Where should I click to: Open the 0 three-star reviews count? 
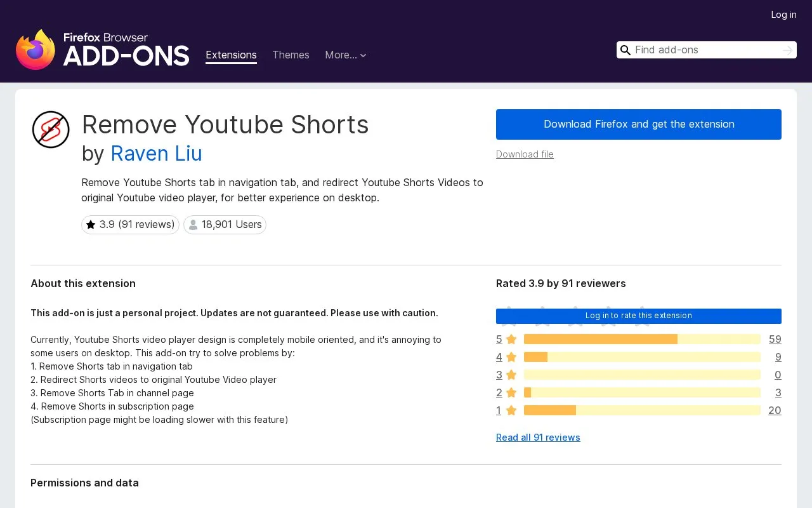[778, 375]
